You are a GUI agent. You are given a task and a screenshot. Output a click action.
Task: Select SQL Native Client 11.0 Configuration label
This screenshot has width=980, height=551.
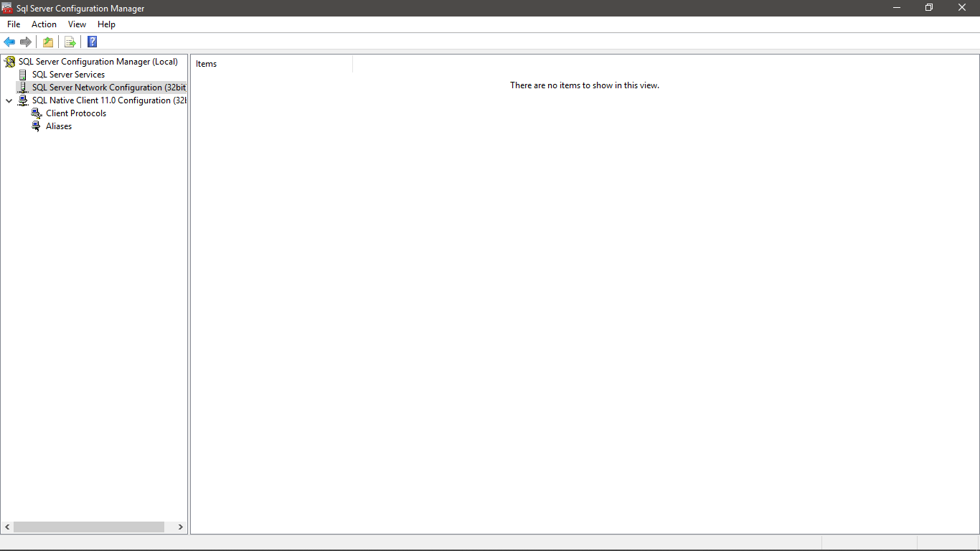tap(108, 100)
